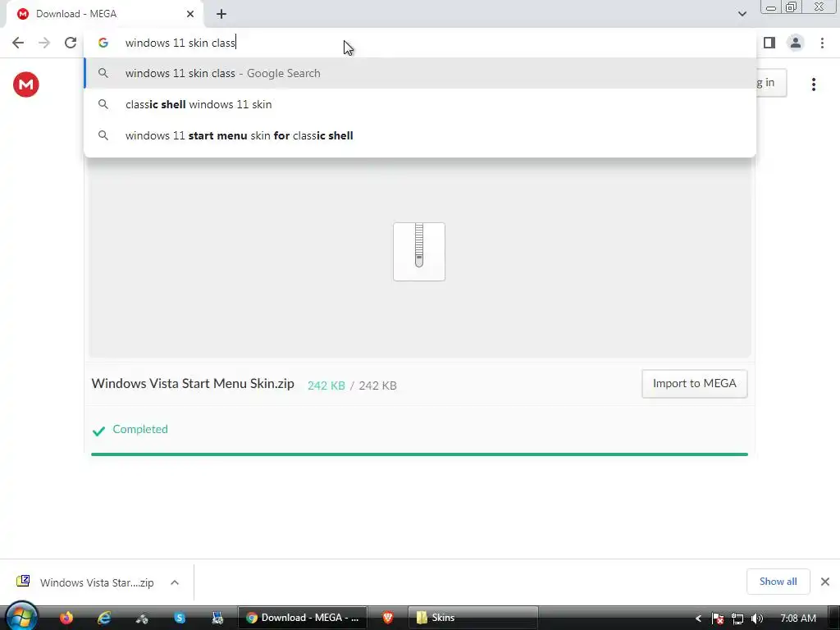Choose 'windows 11 skin class - Google Search' suggestion
The height and width of the screenshot is (630, 840).
click(x=420, y=73)
